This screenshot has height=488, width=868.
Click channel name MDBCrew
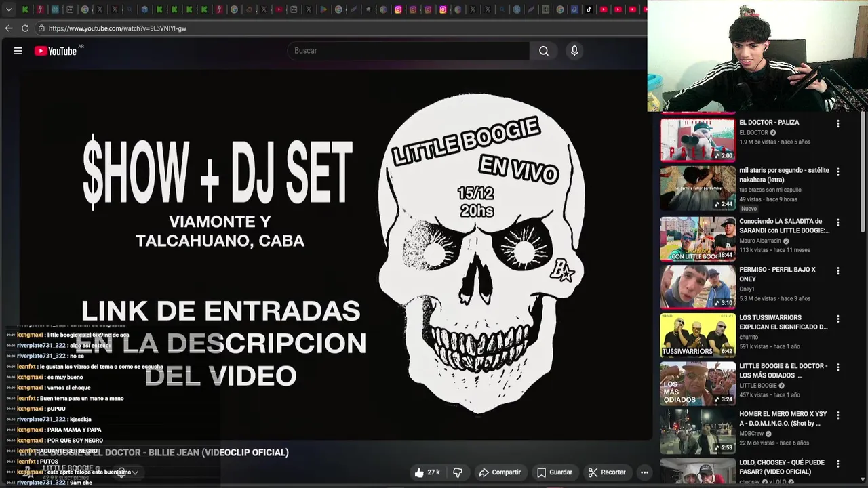tap(751, 434)
